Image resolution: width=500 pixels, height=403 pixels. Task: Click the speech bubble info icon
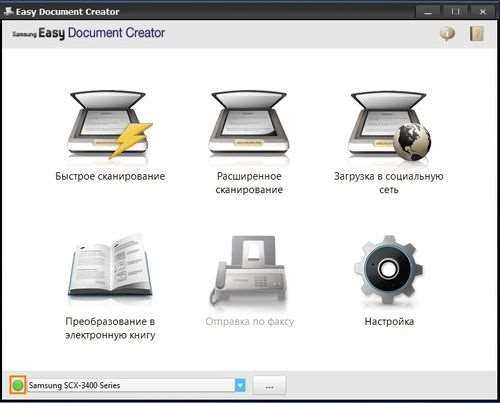tap(448, 34)
